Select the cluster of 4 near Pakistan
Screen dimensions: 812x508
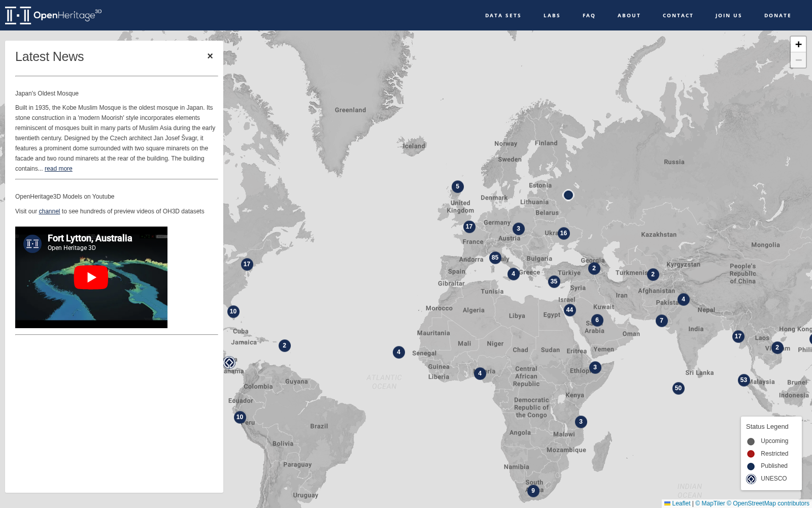pos(683,299)
